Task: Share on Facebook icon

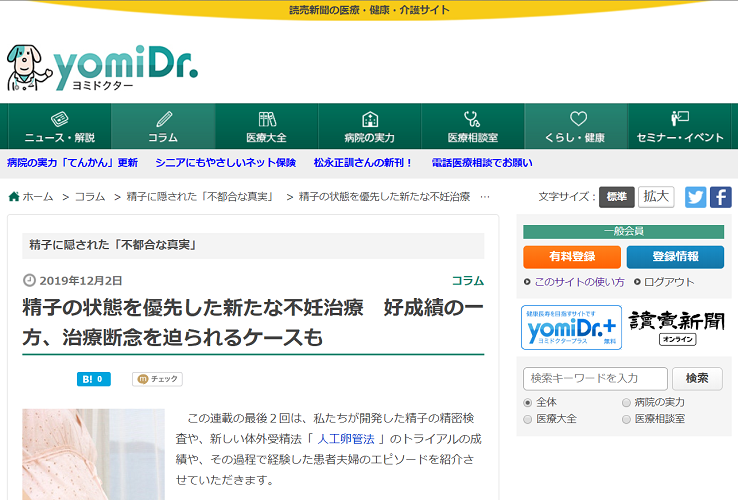Action: 721,197
